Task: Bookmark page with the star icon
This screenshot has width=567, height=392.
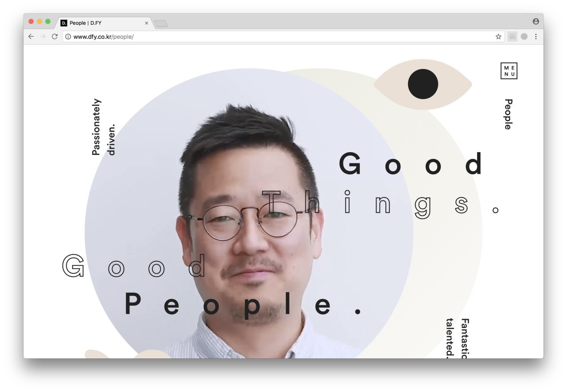Action: coord(498,37)
